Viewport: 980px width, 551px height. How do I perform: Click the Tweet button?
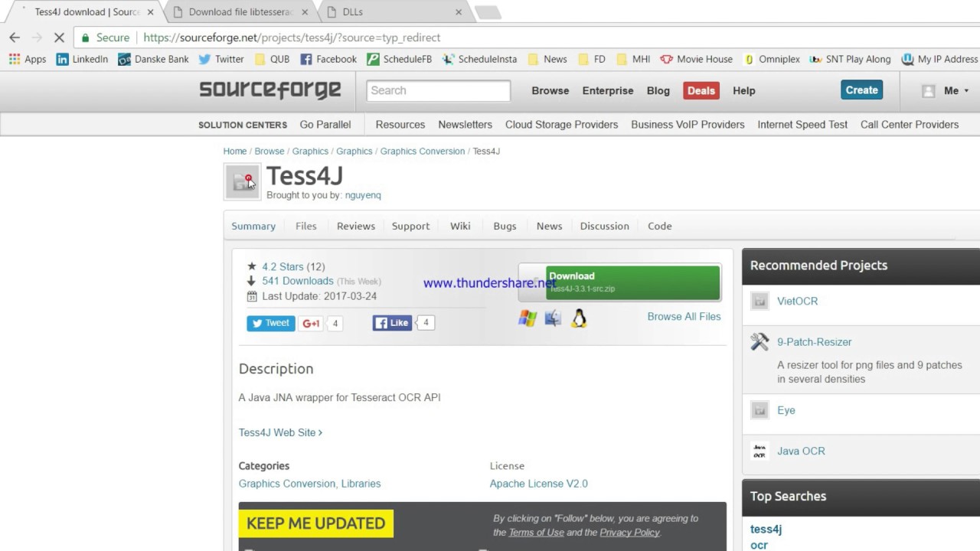[x=270, y=323]
